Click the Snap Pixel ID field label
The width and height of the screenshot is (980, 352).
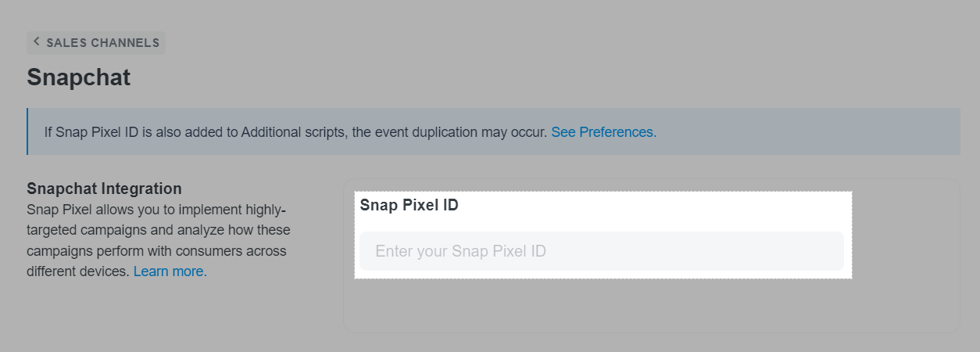pyautogui.click(x=409, y=206)
